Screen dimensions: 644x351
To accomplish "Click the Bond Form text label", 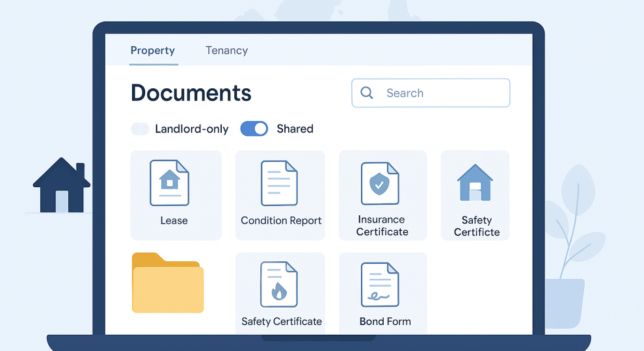I will tap(385, 321).
